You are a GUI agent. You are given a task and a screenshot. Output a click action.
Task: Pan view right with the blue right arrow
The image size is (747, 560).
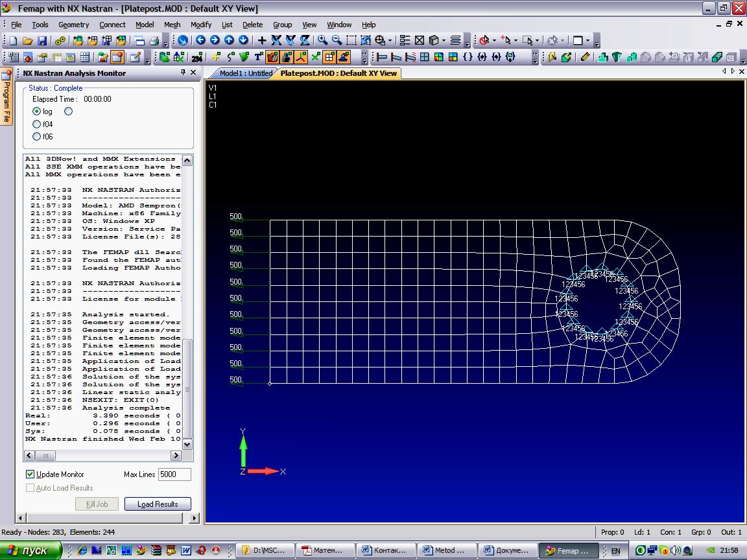[215, 40]
